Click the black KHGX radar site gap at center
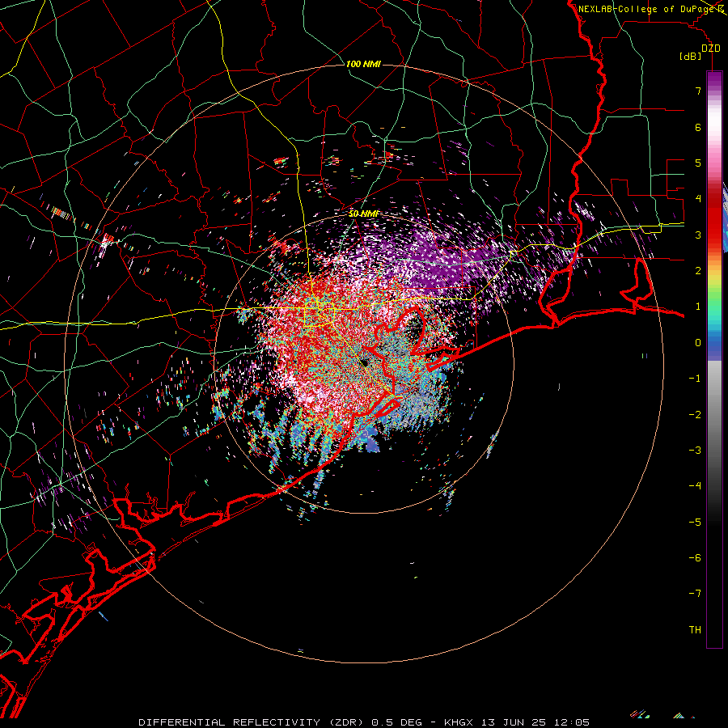 click(x=366, y=362)
